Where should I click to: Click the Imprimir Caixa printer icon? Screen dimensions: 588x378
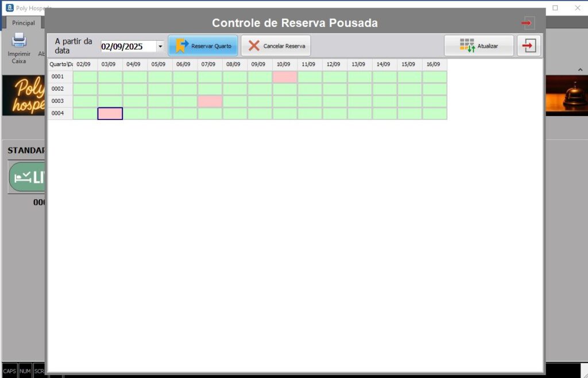pos(19,40)
